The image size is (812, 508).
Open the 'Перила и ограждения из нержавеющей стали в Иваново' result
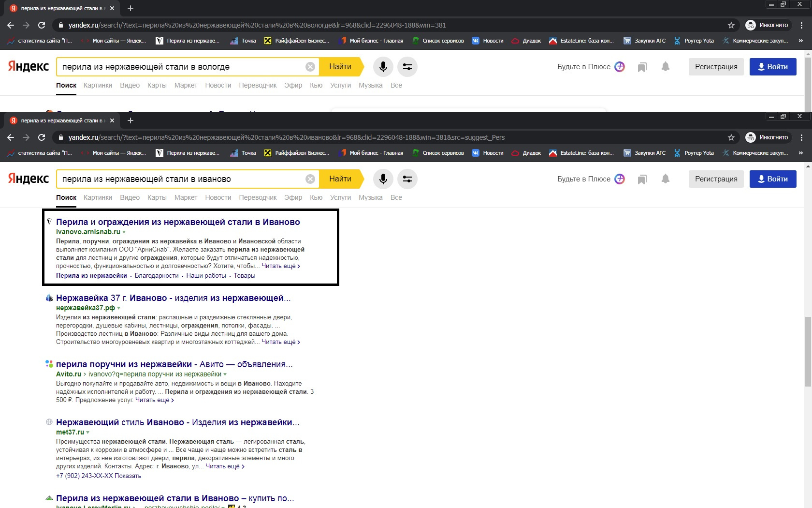coord(178,222)
